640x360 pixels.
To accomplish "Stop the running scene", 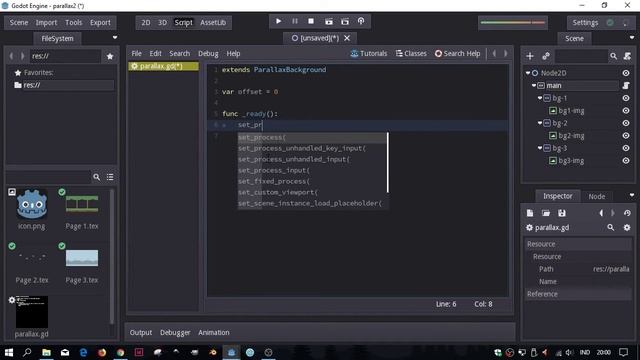I will (311, 21).
